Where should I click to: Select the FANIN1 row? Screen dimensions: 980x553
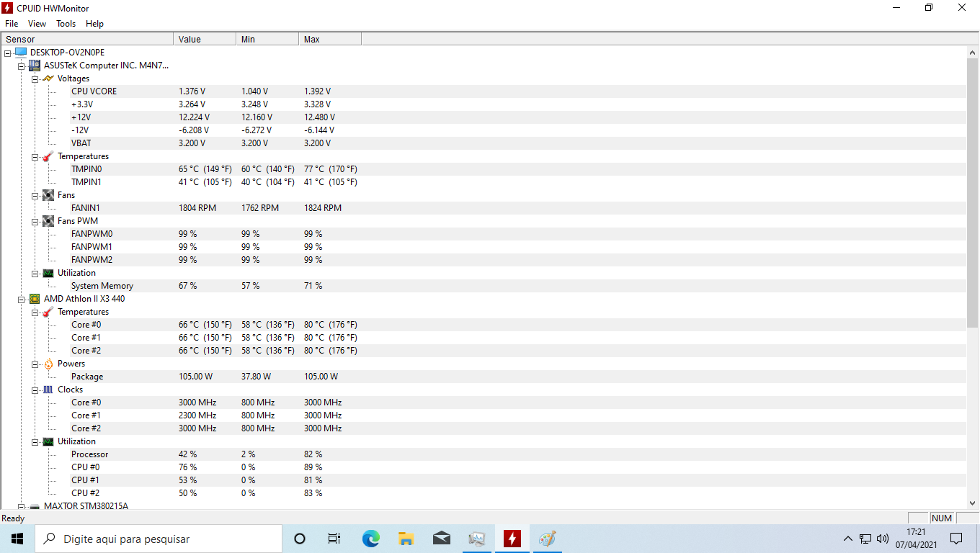point(484,208)
